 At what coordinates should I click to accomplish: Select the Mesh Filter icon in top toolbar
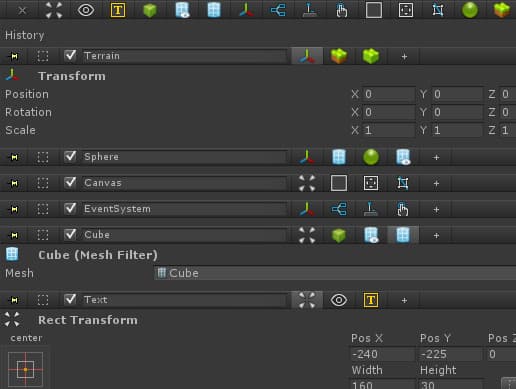pos(214,10)
